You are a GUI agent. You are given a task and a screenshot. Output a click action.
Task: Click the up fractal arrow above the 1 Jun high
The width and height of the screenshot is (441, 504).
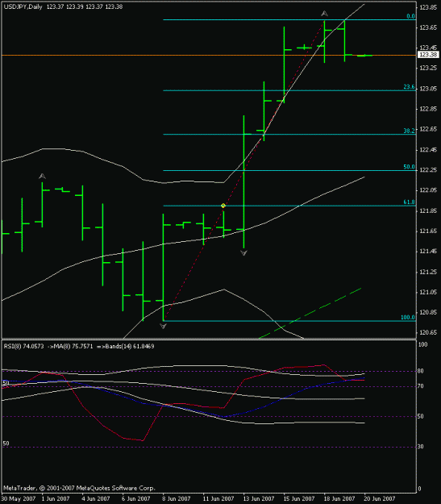point(42,176)
